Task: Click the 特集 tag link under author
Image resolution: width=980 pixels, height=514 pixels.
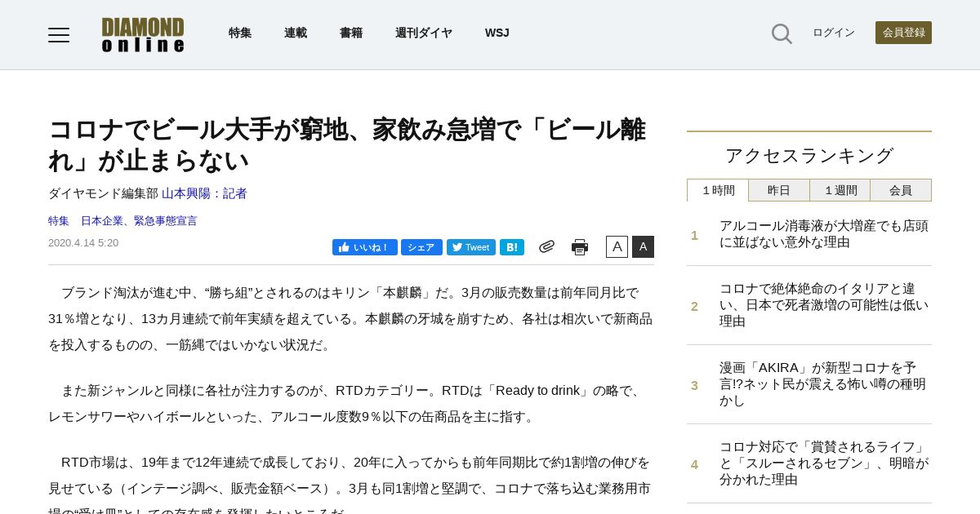Action: click(59, 221)
